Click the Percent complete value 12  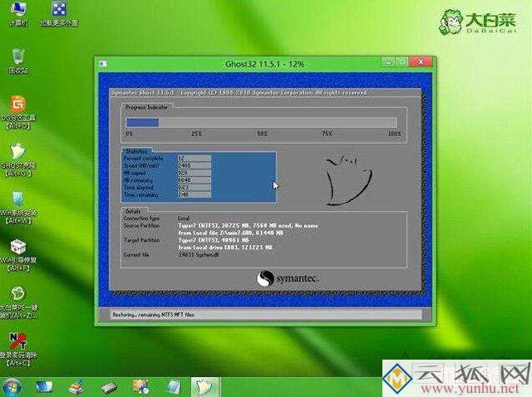(x=194, y=159)
